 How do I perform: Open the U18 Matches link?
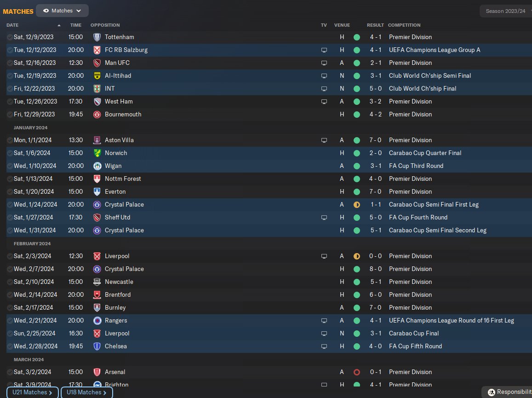pyautogui.click(x=86, y=392)
